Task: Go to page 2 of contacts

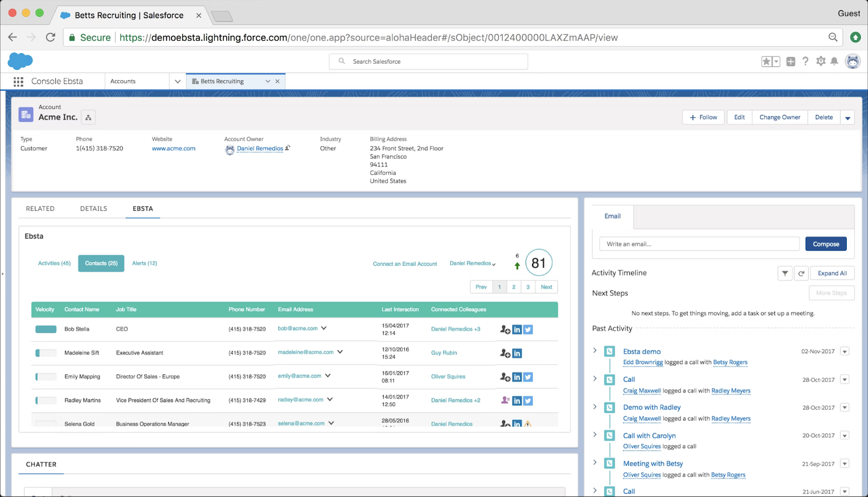Action: coord(514,287)
